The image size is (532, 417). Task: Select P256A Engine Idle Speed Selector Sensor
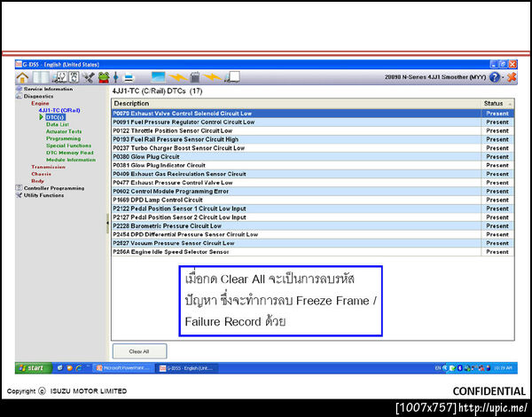click(312, 252)
